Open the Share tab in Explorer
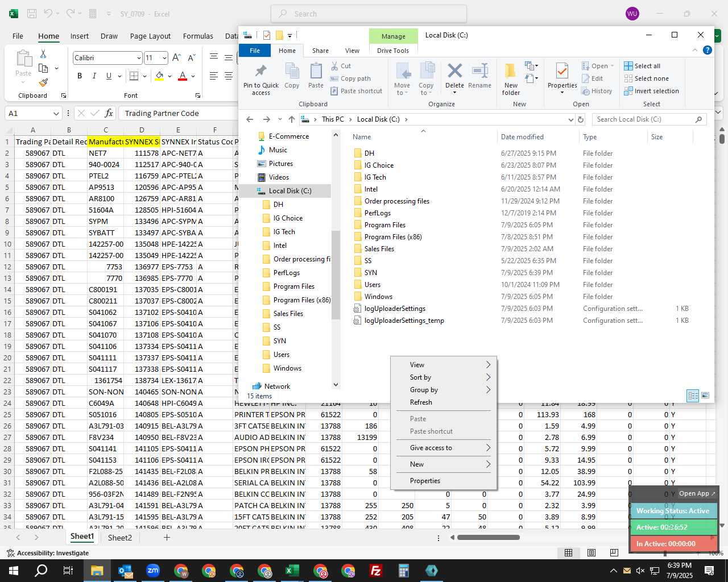Screen dimensions: 728x582 pos(320,51)
